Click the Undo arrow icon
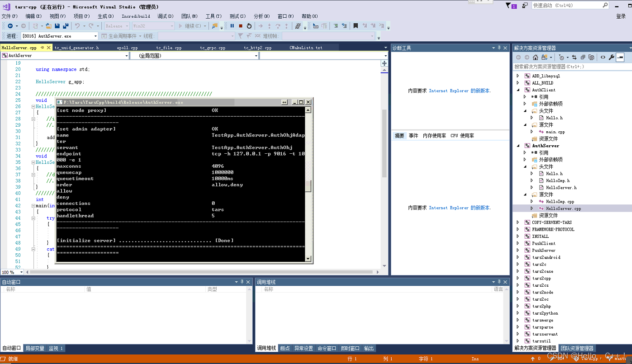The width and height of the screenshot is (632, 364). pos(77,26)
